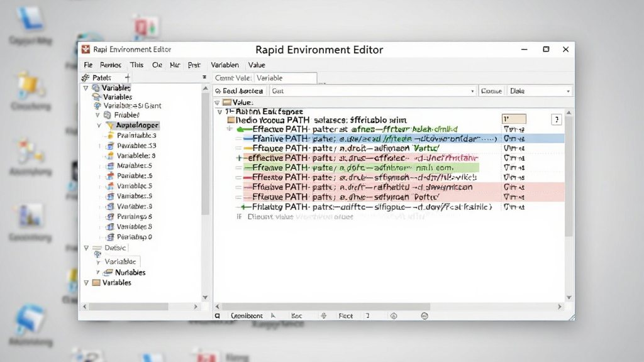Click the status bar icon between Boc and Fiect
This screenshot has width=644, height=362.
pyautogui.click(x=324, y=315)
